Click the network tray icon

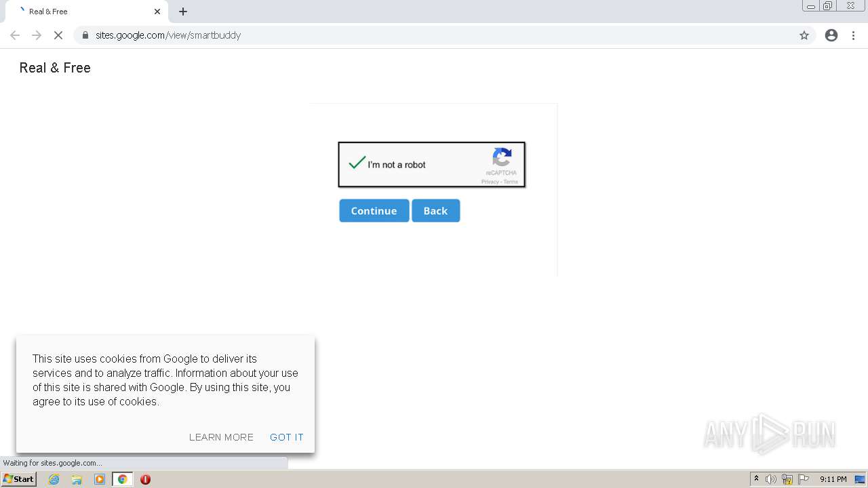(787, 479)
